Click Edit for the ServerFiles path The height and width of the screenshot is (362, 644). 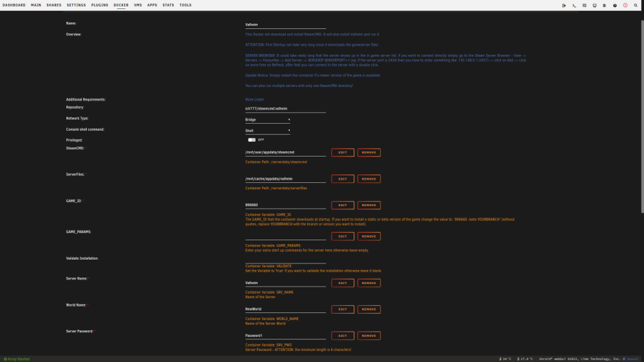click(343, 178)
